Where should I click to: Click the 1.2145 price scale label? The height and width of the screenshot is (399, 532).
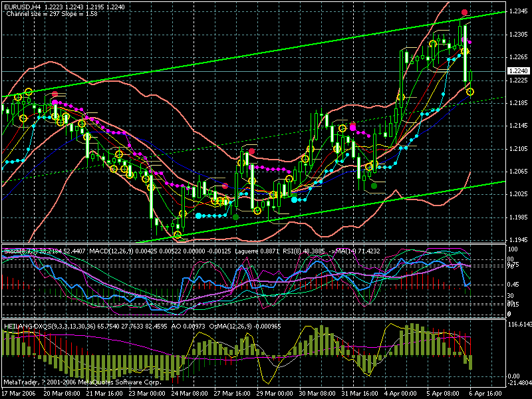click(x=518, y=126)
